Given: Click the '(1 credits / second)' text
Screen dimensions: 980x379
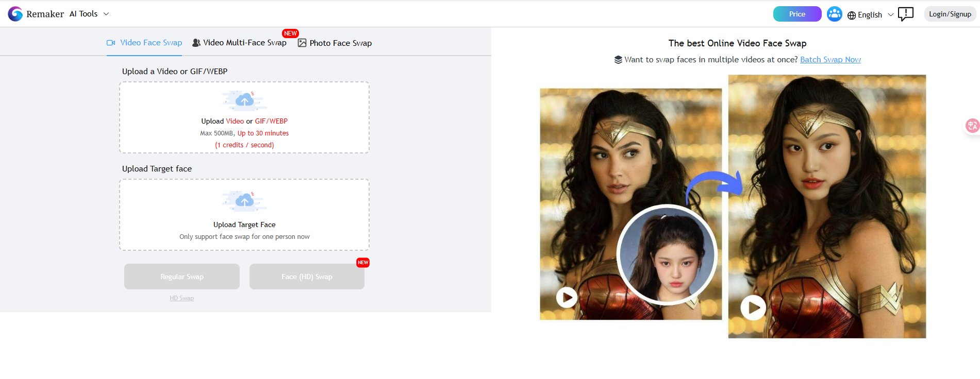Looking at the screenshot, I should (x=244, y=145).
